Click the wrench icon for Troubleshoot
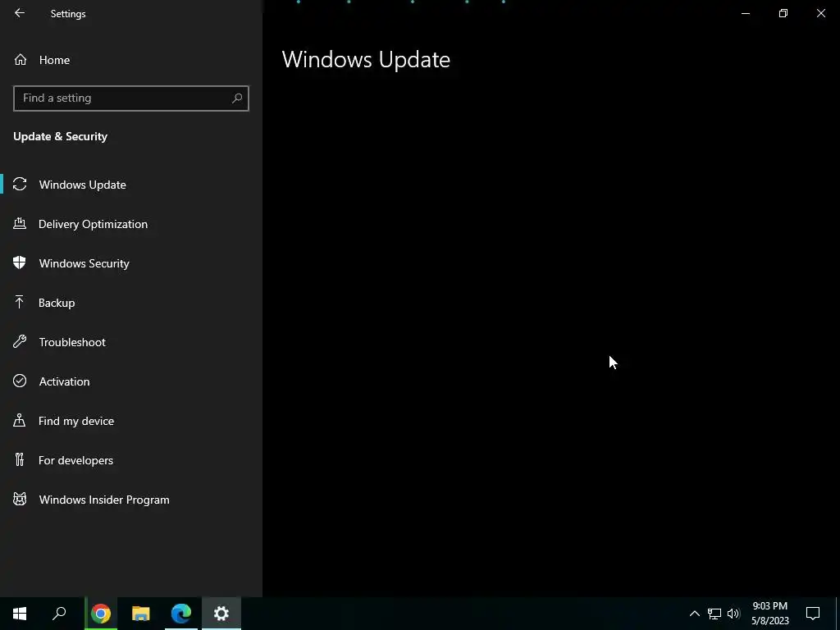 coord(20,341)
